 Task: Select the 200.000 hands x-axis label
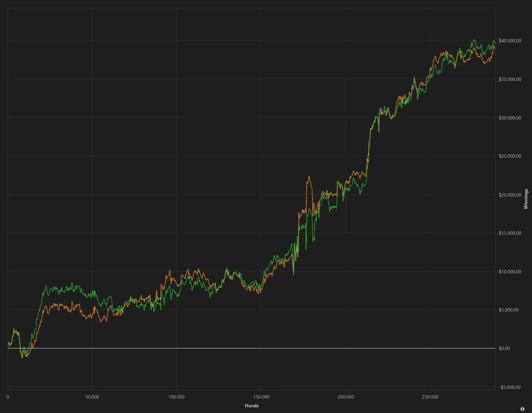346,397
